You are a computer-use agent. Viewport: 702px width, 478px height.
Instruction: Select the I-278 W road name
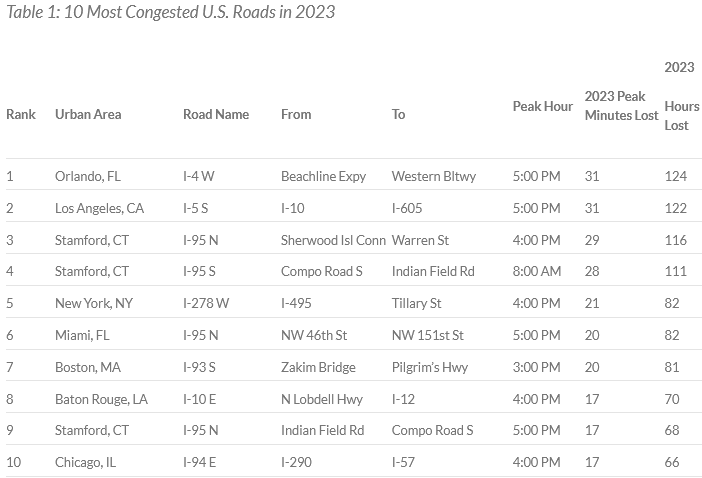[206, 303]
